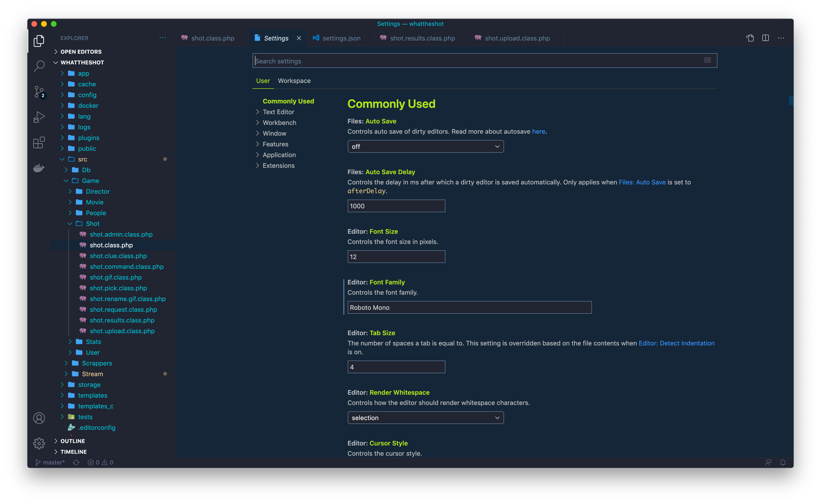Open the Render Whitespace selection dropdown
821x504 pixels.
[x=425, y=418]
